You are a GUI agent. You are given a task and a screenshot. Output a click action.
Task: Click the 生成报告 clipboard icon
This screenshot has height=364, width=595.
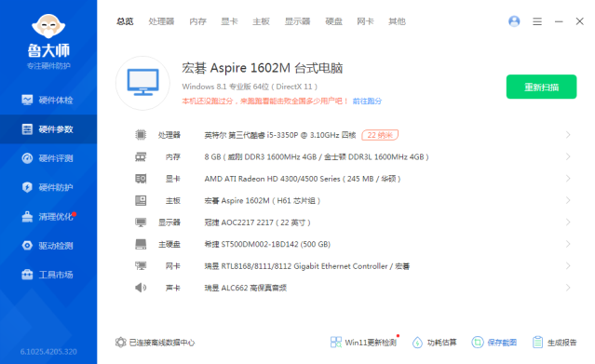pyautogui.click(x=537, y=343)
